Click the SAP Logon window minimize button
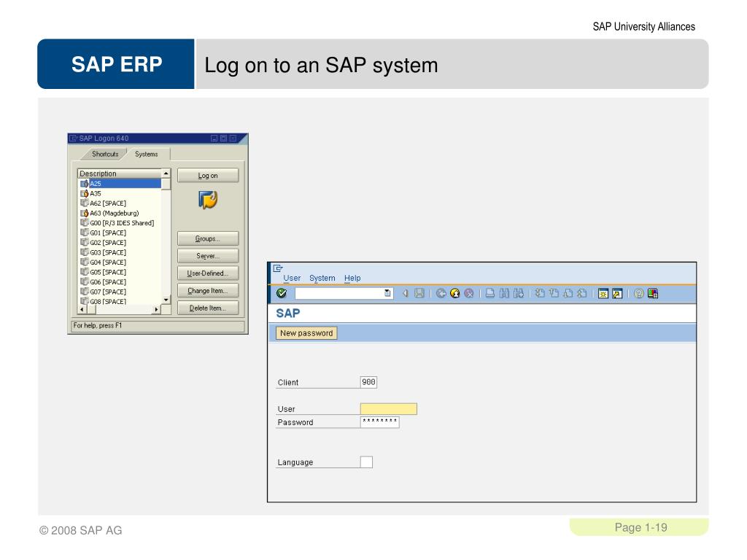 (214, 138)
